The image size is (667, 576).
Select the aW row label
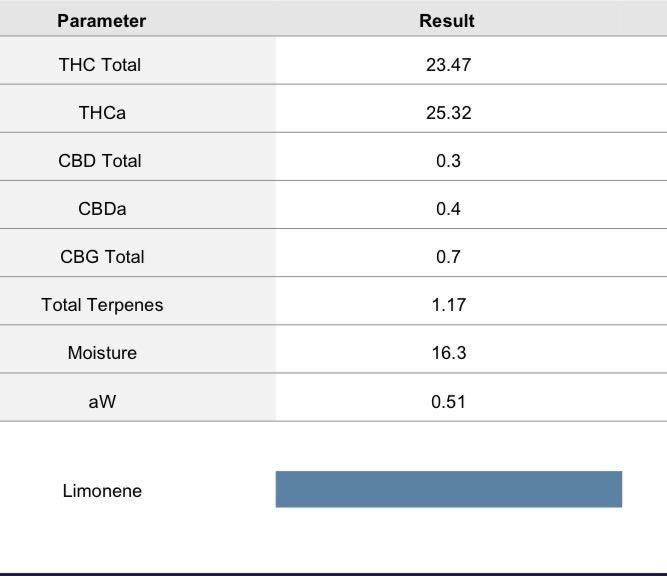102,402
